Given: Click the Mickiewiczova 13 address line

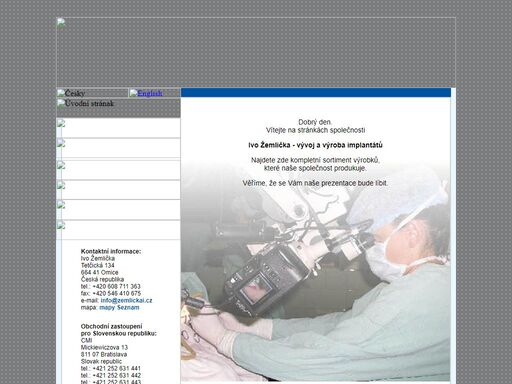Looking at the screenshot, I should click(x=104, y=347).
